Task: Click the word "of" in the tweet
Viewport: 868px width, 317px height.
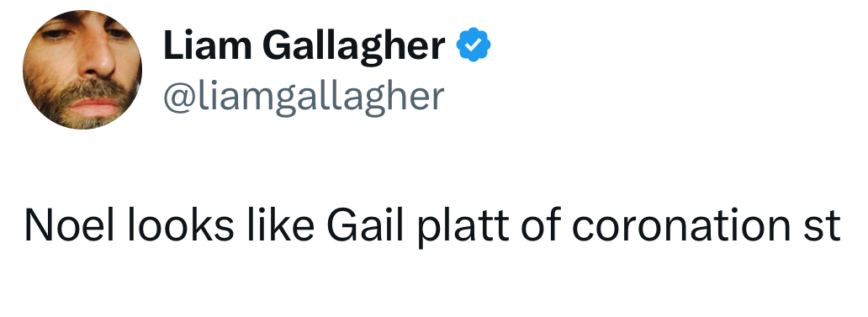Action: (540, 225)
